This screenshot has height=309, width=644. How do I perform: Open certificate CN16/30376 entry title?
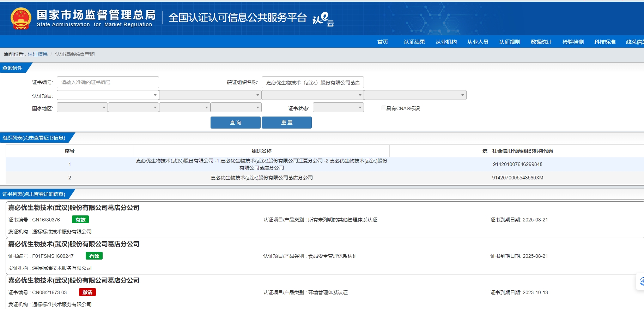74,208
